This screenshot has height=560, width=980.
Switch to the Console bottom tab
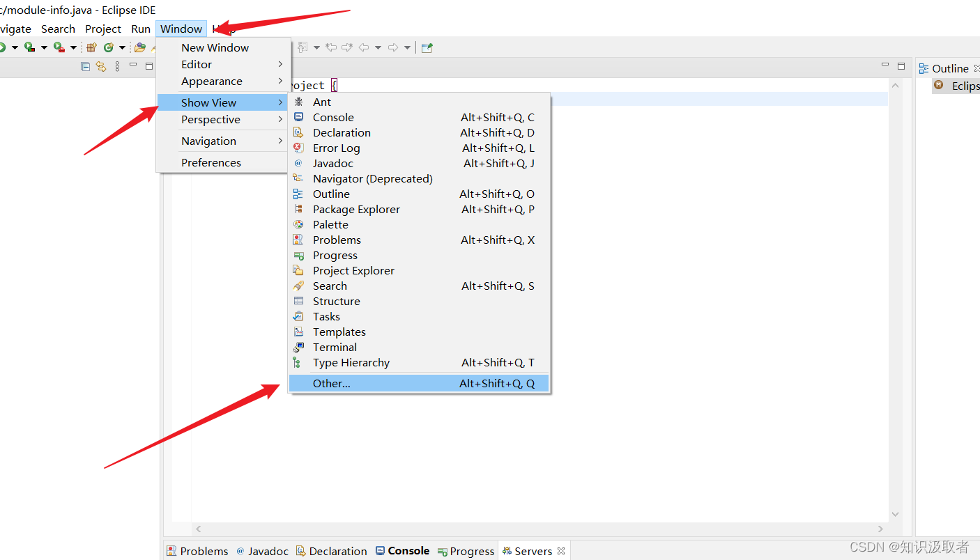coord(402,551)
